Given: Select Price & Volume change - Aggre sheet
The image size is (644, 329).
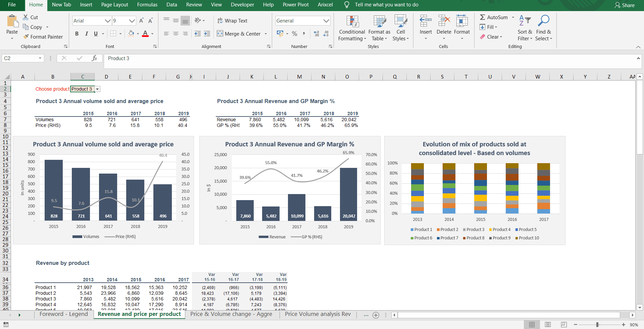Looking at the screenshot, I should tap(231, 314).
